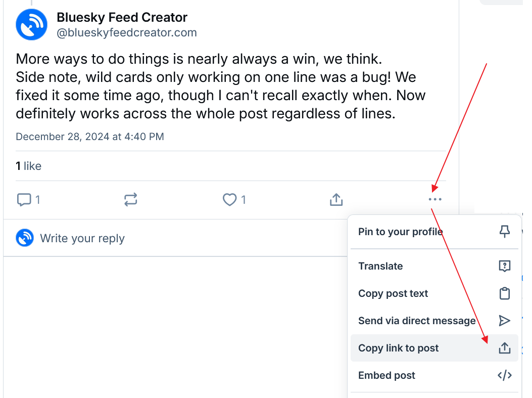The image size is (532, 398).
Task: Select Copy post text option
Action: pos(393,293)
